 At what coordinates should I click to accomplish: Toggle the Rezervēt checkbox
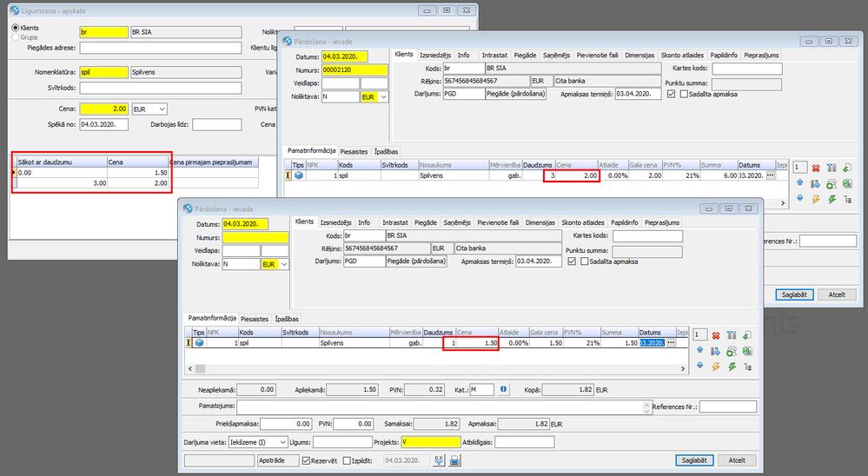point(306,460)
